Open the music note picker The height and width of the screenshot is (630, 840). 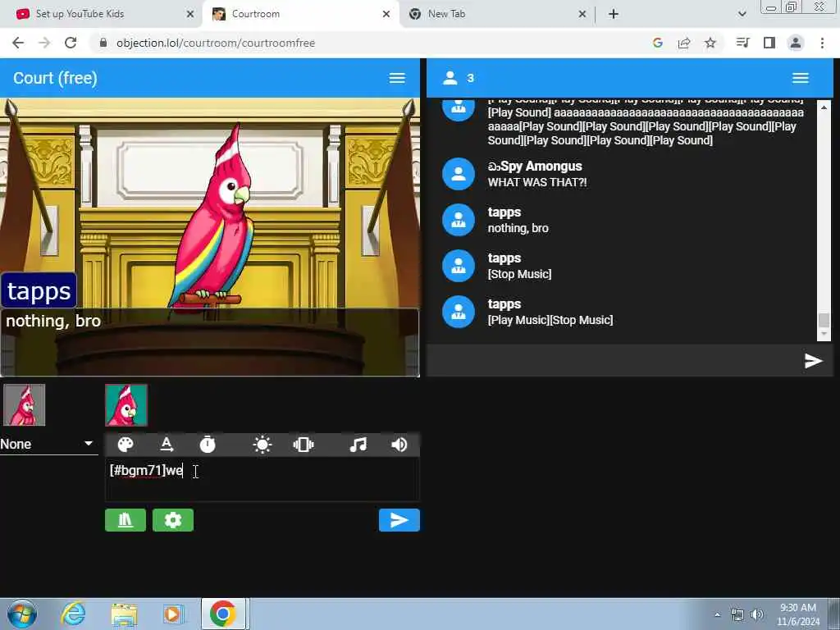tap(358, 445)
